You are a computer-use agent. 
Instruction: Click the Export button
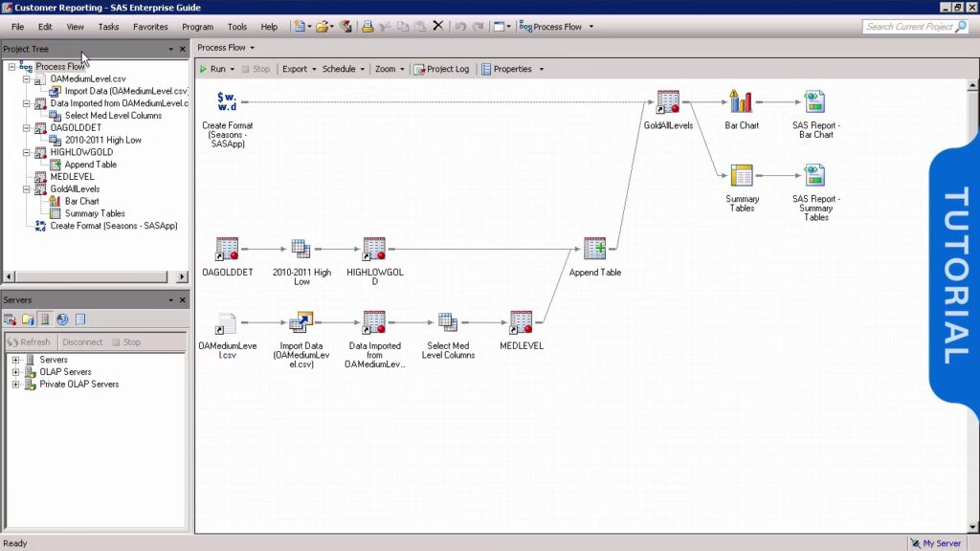click(x=295, y=69)
